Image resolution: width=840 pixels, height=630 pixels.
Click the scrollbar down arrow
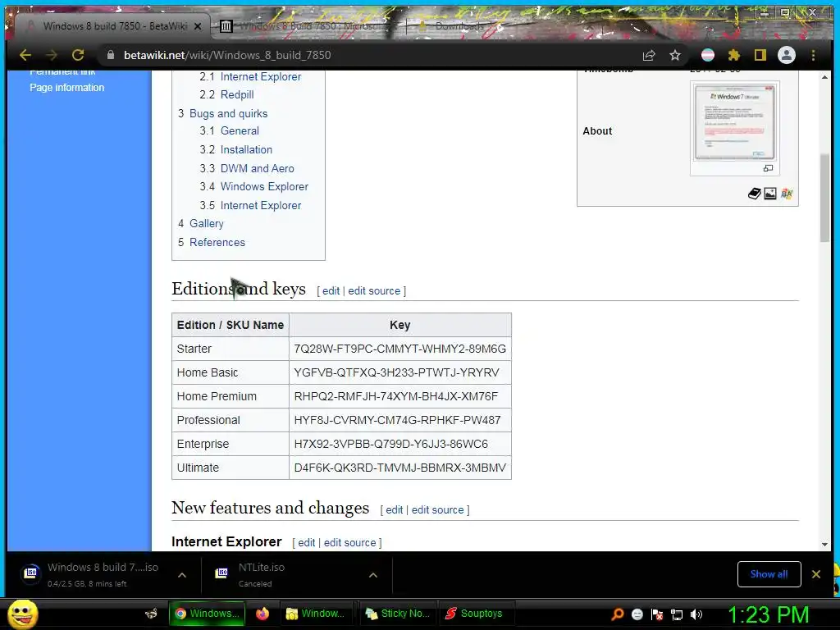(825, 545)
